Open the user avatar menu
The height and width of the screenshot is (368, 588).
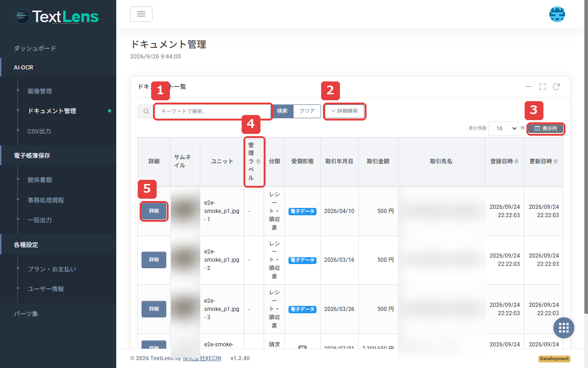click(x=557, y=14)
